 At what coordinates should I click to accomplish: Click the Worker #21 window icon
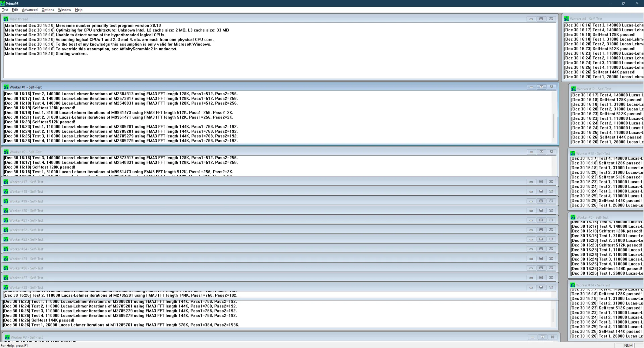6,220
